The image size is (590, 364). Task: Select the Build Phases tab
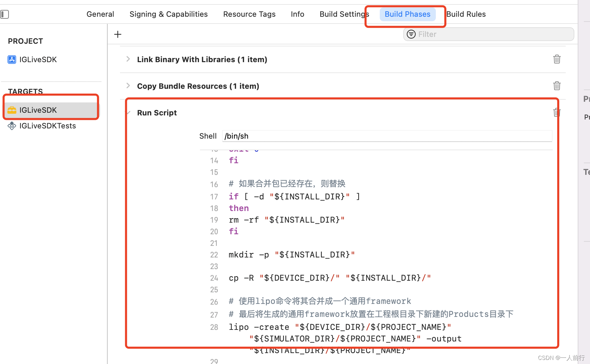pos(407,14)
